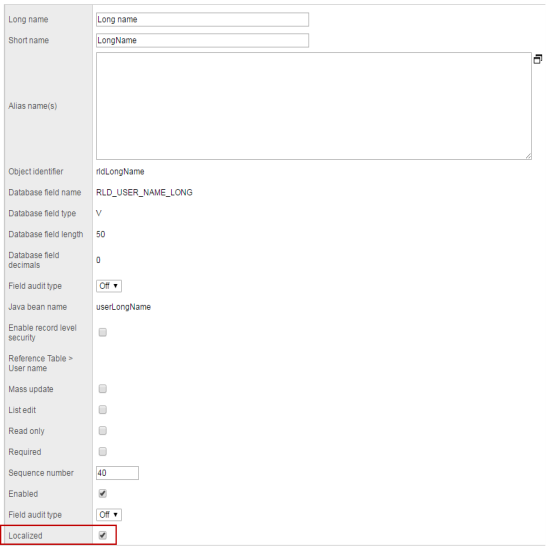The height and width of the screenshot is (547, 546).
Task: Click the rldLongName object identifier text
Action: click(x=120, y=172)
